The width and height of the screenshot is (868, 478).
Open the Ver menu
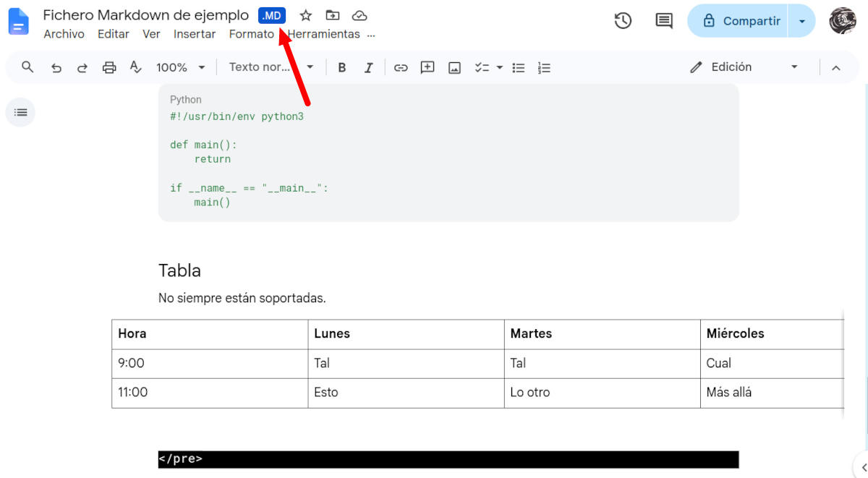[151, 34]
